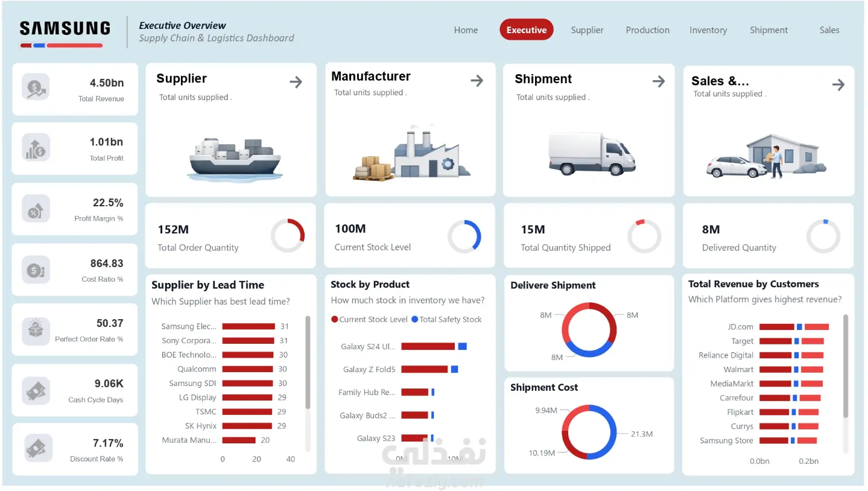Click the 9.94M shipment cost label
The image size is (868, 491).
pyautogui.click(x=546, y=411)
